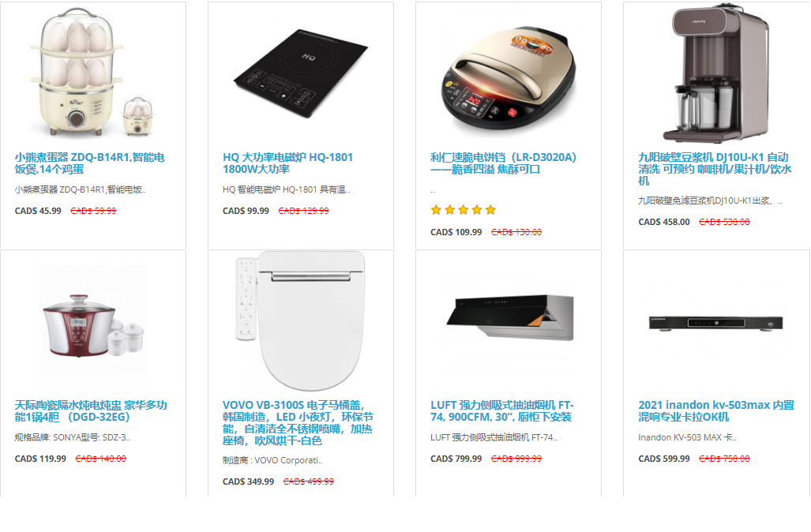Image resolution: width=811 pixels, height=532 pixels.
Task: View the red ceramic stew pot image
Action: (93, 320)
